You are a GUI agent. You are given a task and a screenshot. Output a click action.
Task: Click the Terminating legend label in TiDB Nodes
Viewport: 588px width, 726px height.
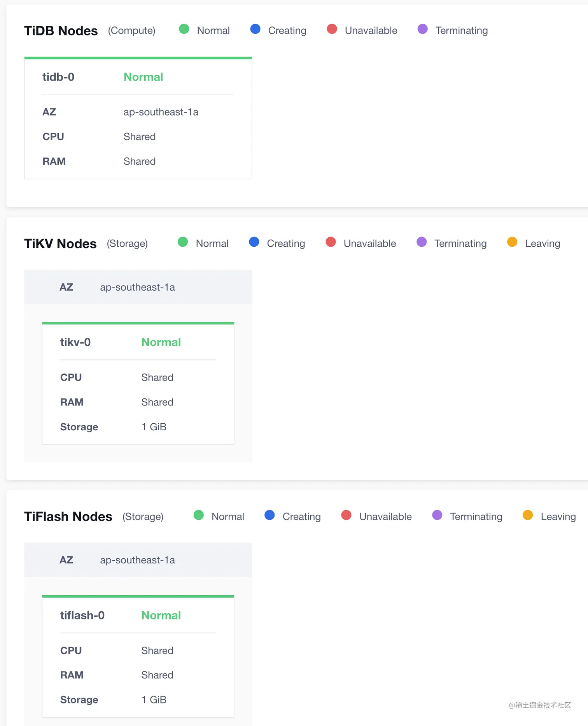click(x=462, y=31)
